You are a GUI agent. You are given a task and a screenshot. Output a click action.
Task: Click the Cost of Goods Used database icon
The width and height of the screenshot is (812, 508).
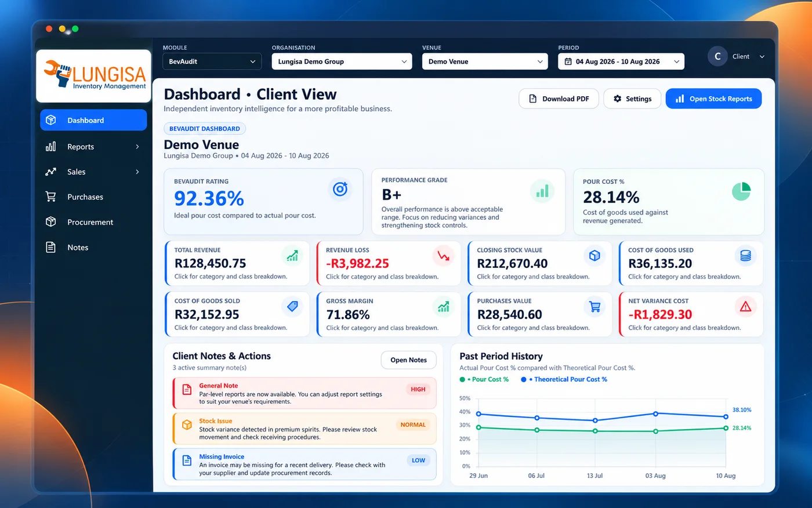pos(746,255)
